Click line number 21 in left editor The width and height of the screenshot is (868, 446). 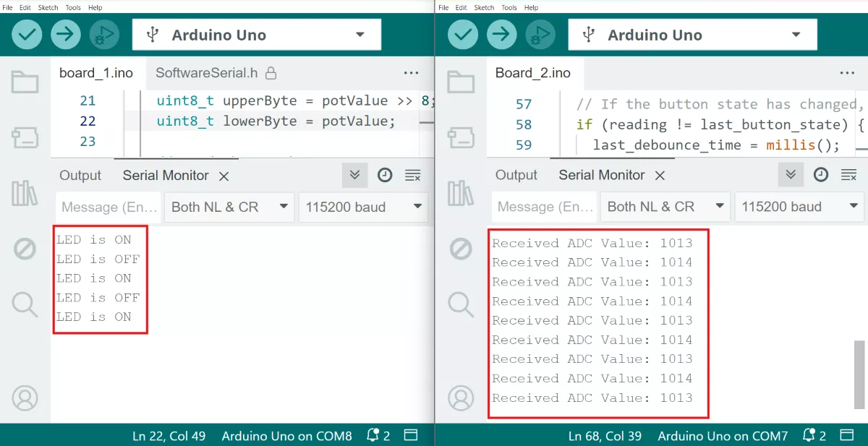(x=88, y=100)
